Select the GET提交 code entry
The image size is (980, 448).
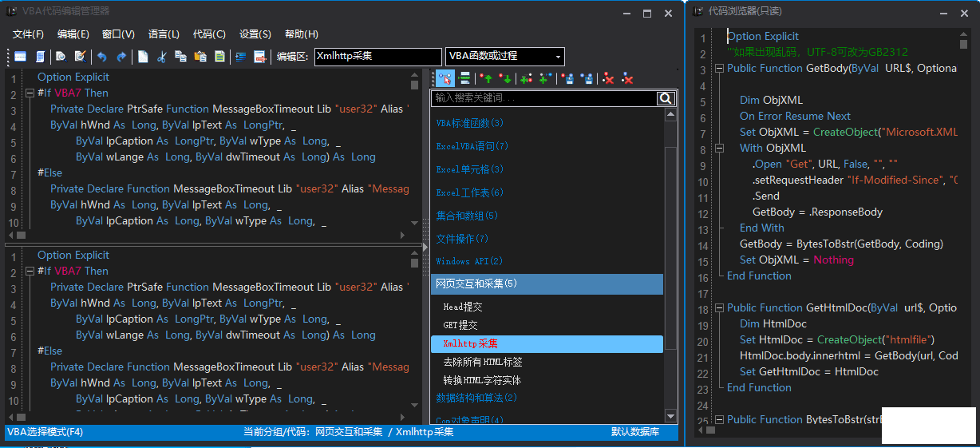point(460,325)
